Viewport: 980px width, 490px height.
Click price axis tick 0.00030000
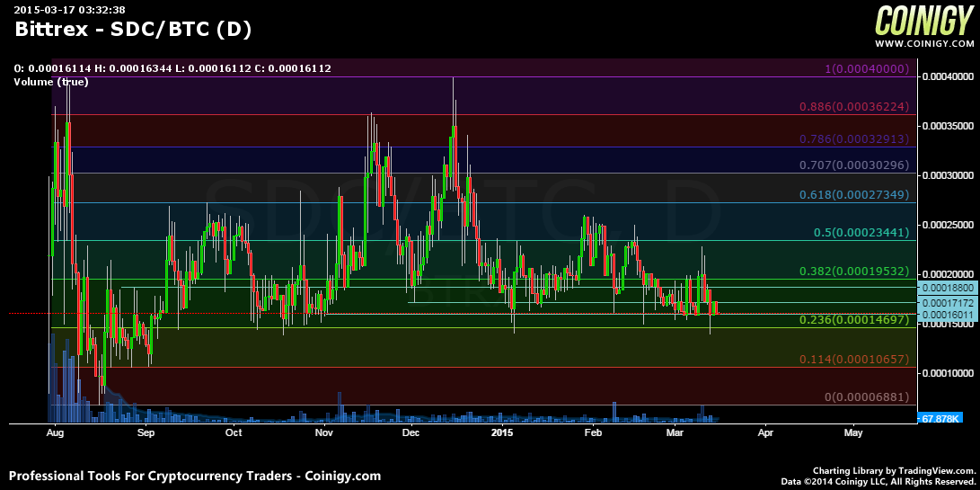950,175
